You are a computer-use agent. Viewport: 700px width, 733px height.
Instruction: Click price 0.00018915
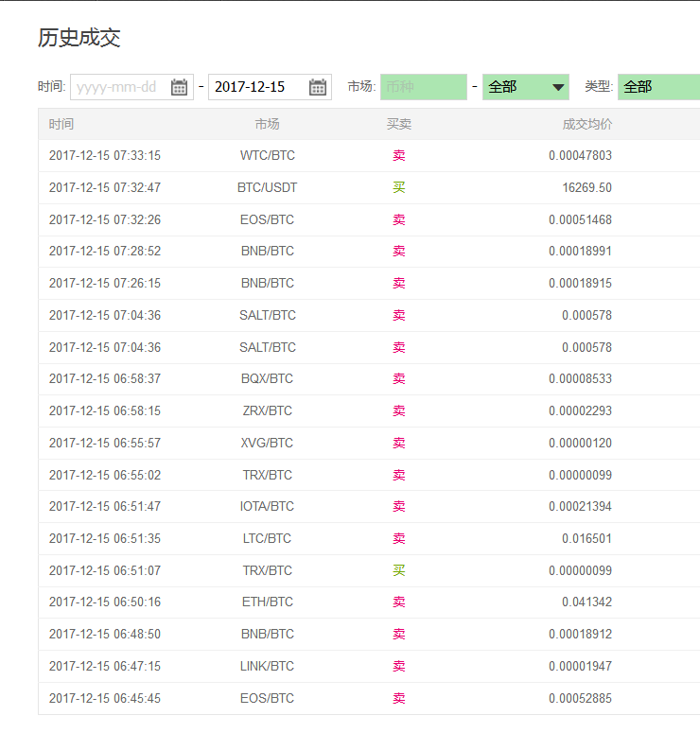click(x=580, y=284)
